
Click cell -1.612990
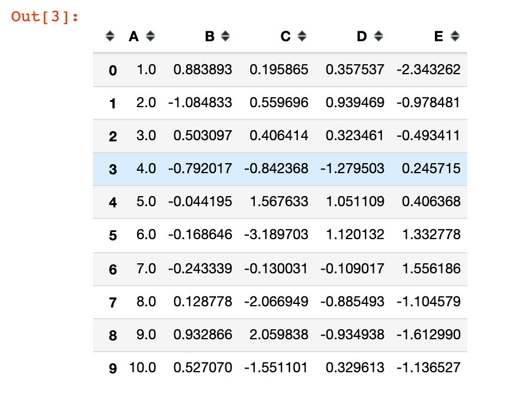[428, 335]
